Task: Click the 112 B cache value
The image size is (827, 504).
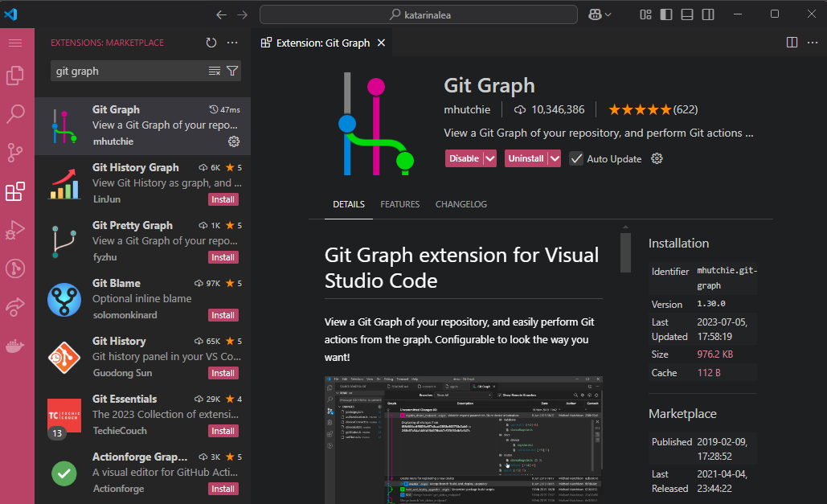Action: [x=709, y=373]
